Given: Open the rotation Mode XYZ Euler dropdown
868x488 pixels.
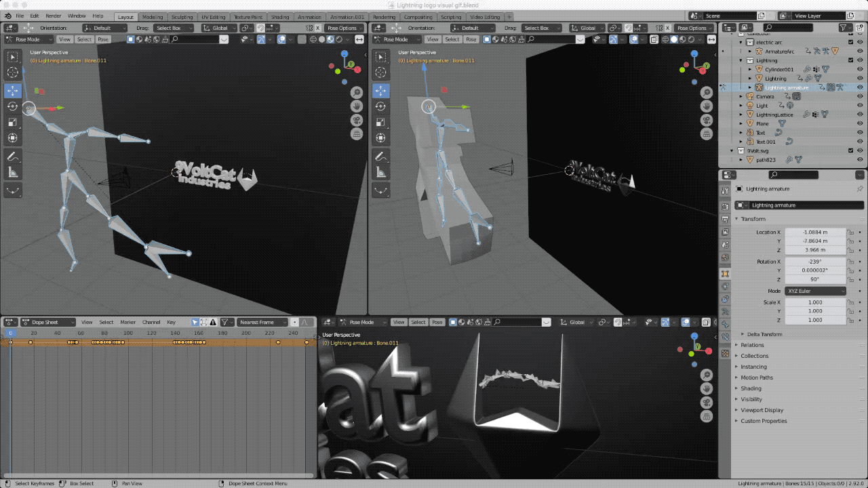Looking at the screenshot, I should coord(815,291).
